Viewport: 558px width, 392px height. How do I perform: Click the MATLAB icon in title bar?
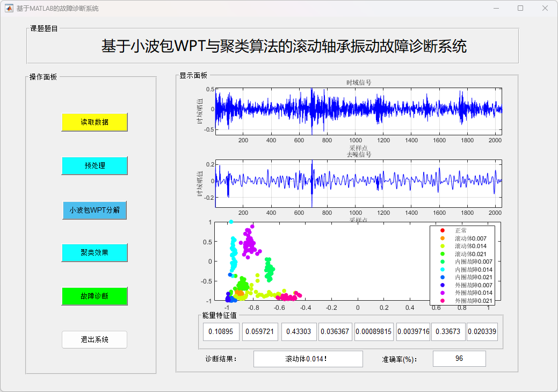click(9, 9)
